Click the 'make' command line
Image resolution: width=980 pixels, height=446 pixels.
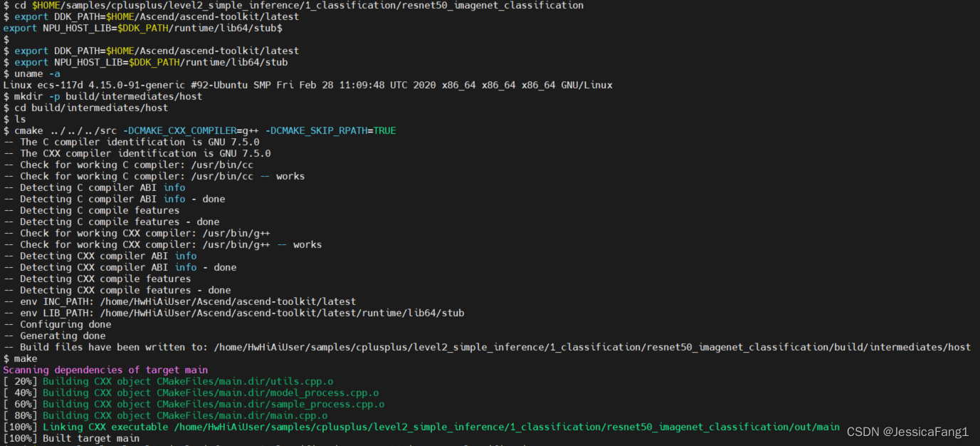(x=20, y=358)
